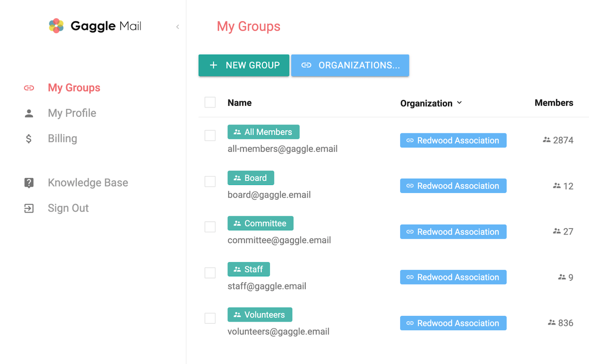Viewport: 589px width, 364px height.
Task: Check the Volunteers group checkbox
Action: click(x=210, y=318)
